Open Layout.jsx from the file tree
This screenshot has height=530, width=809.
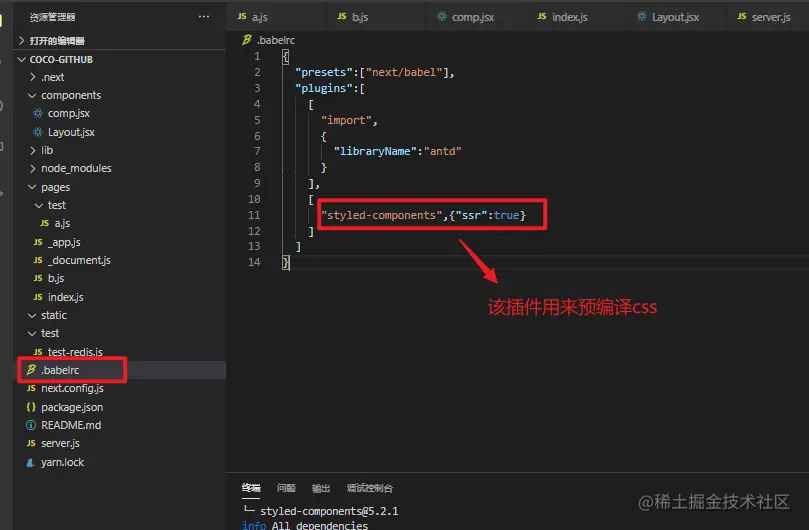[71, 132]
